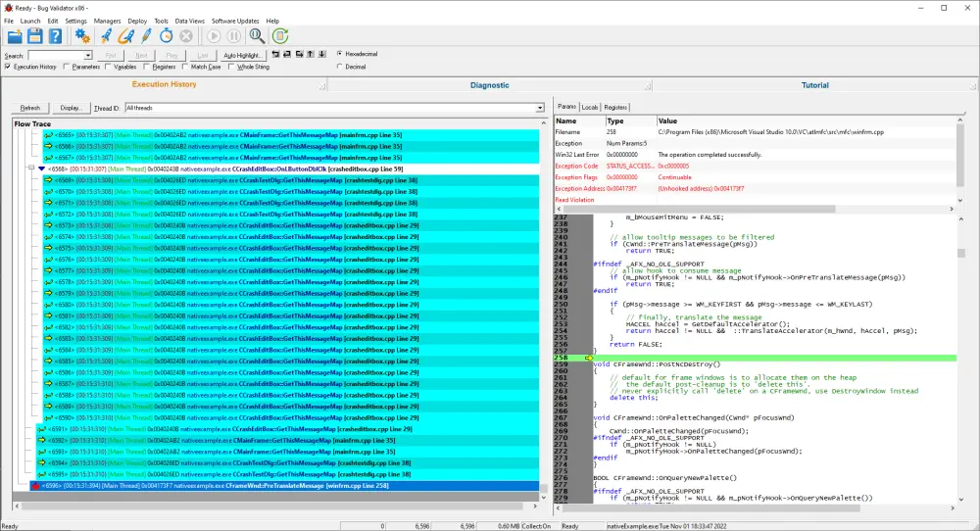Click the source code vertical scrollbar thumb
The width and height of the screenshot is (980, 531).
pos(960,253)
